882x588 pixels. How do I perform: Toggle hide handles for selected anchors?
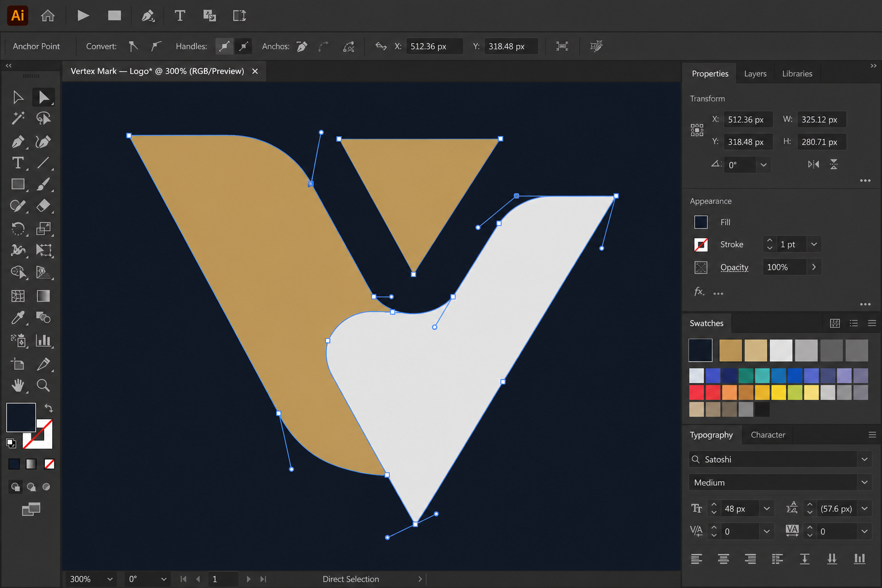click(243, 47)
